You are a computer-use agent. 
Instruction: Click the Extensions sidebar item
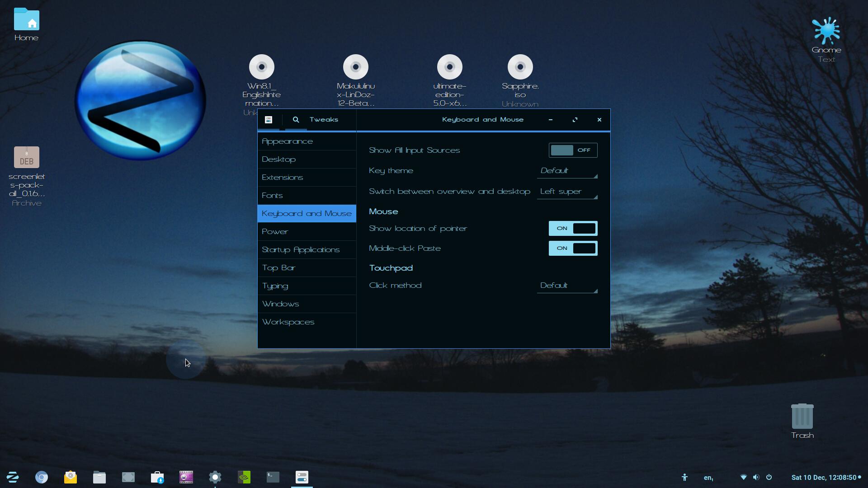tap(282, 177)
